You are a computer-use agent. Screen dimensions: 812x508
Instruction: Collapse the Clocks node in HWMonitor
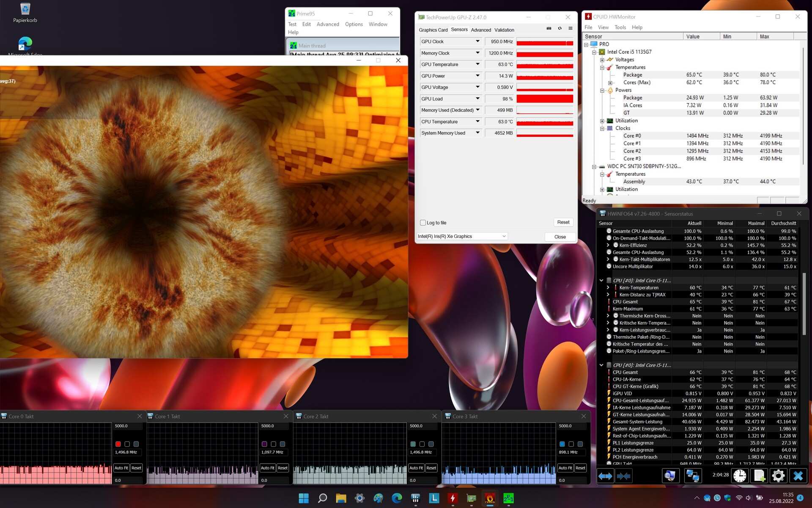[602, 128]
